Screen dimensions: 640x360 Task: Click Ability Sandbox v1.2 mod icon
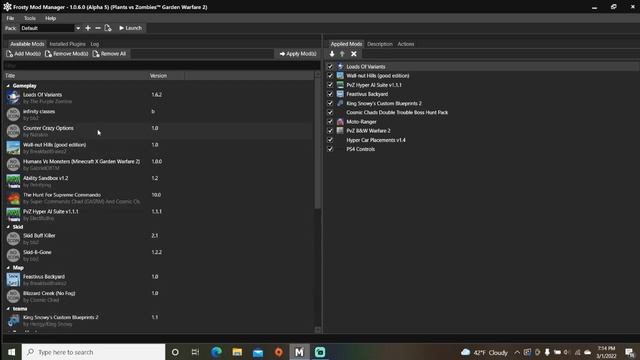(x=13, y=181)
